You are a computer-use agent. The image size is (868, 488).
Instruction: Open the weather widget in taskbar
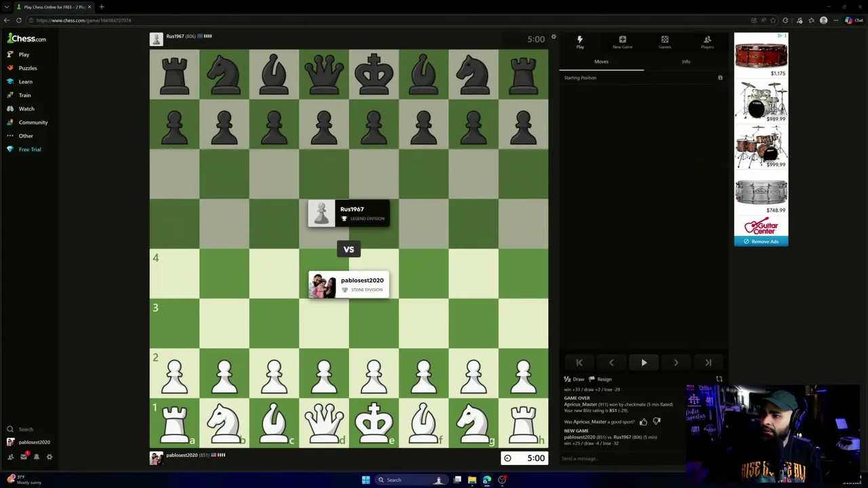24,480
